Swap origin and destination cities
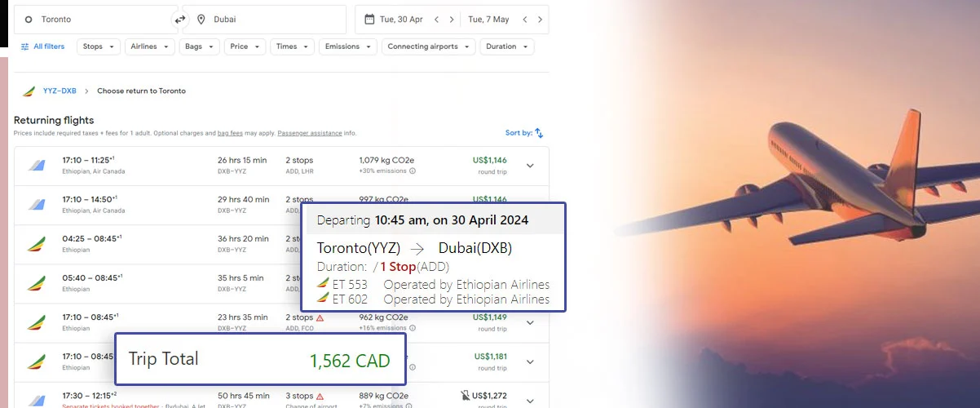 (x=180, y=19)
